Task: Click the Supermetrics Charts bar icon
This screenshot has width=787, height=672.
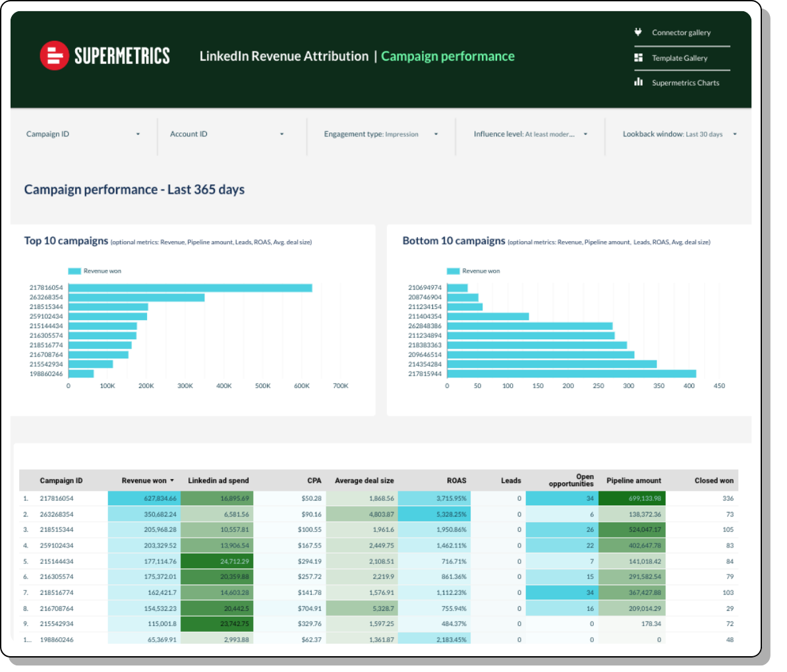Action: click(638, 82)
